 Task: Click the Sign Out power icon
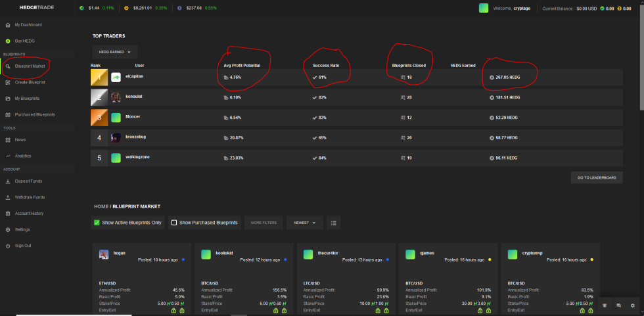tap(8, 246)
